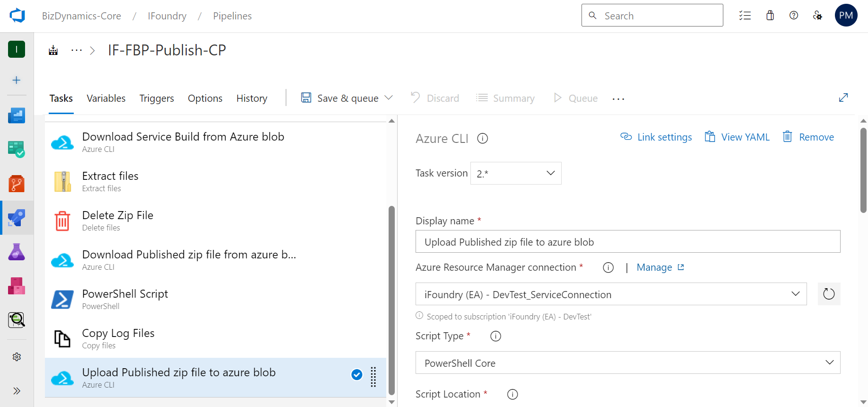Open the Artifacts sidebar icon
This screenshot has height=407, width=868.
click(17, 286)
